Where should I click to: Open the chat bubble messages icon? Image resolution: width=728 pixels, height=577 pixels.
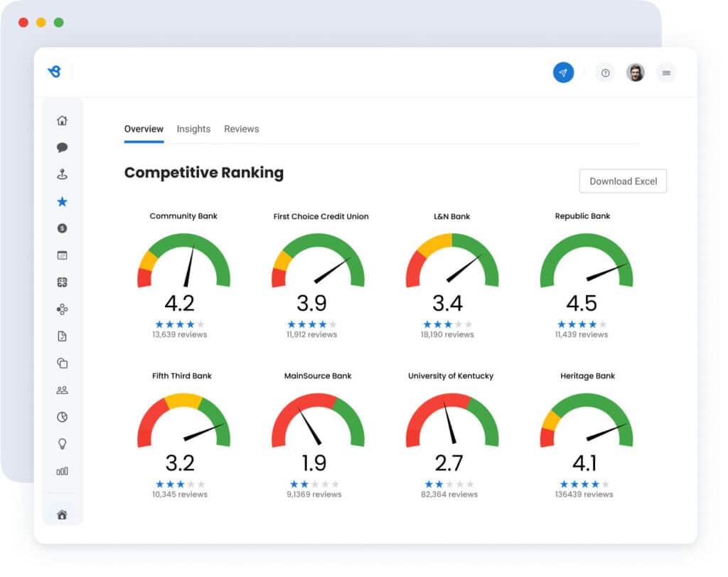[62, 148]
